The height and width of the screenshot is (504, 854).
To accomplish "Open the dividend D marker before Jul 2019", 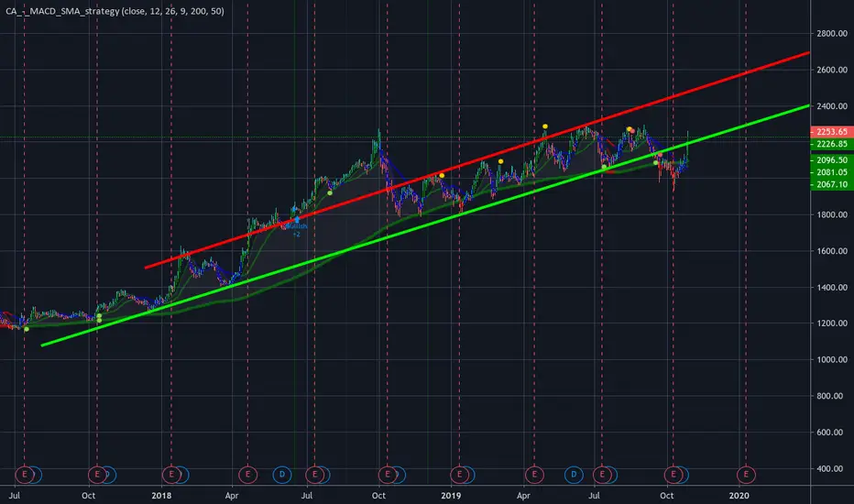I will pyautogui.click(x=574, y=475).
